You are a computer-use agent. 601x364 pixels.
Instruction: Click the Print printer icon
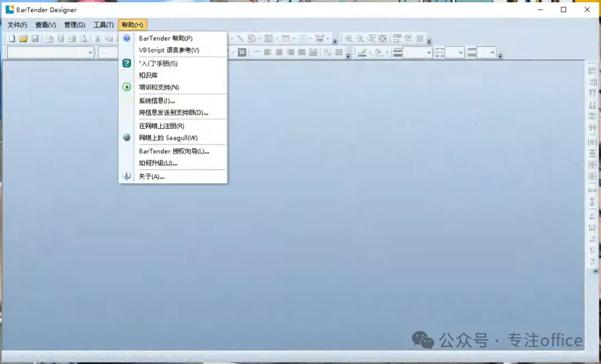coord(72,38)
